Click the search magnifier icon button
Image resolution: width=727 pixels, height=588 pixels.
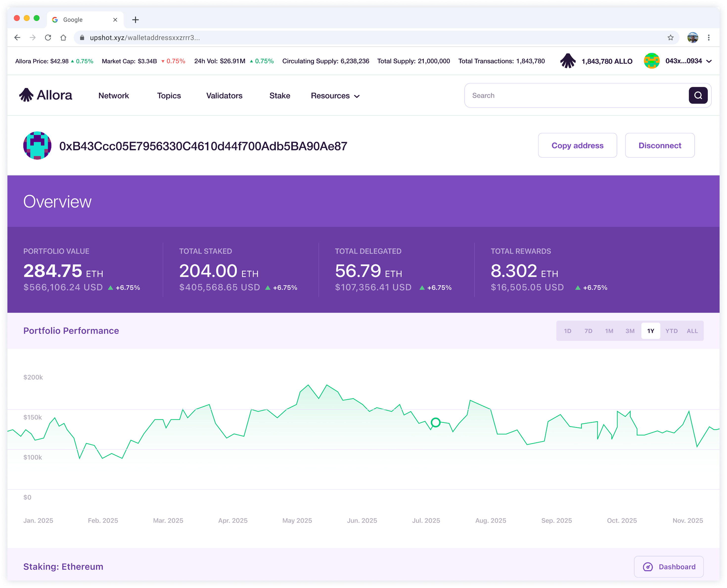tap(698, 96)
